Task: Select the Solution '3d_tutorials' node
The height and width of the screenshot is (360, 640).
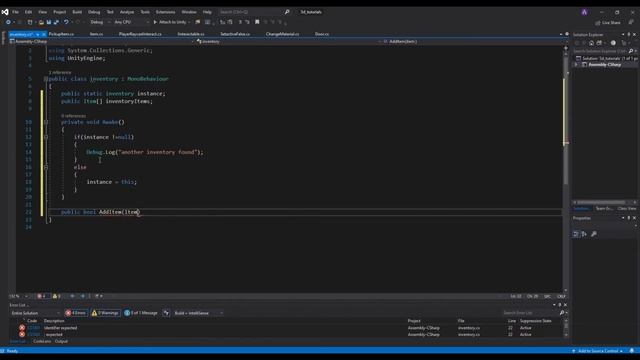Action: pyautogui.click(x=607, y=58)
